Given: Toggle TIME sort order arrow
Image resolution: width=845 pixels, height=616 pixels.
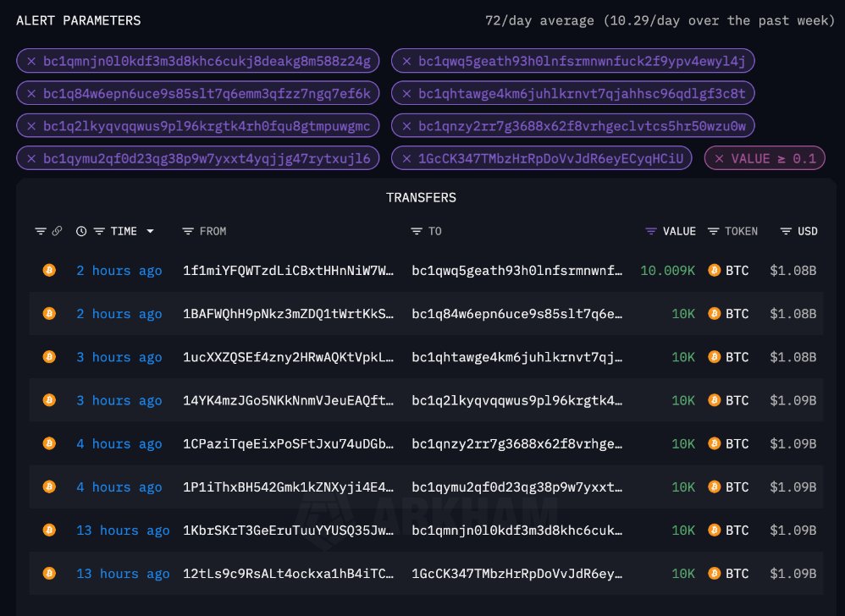Looking at the screenshot, I should (151, 231).
